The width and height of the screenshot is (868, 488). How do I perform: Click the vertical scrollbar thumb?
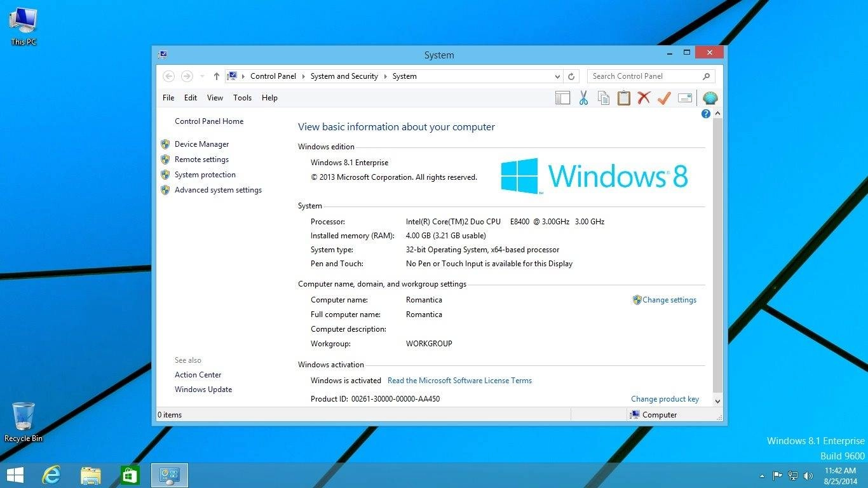[x=718, y=255]
